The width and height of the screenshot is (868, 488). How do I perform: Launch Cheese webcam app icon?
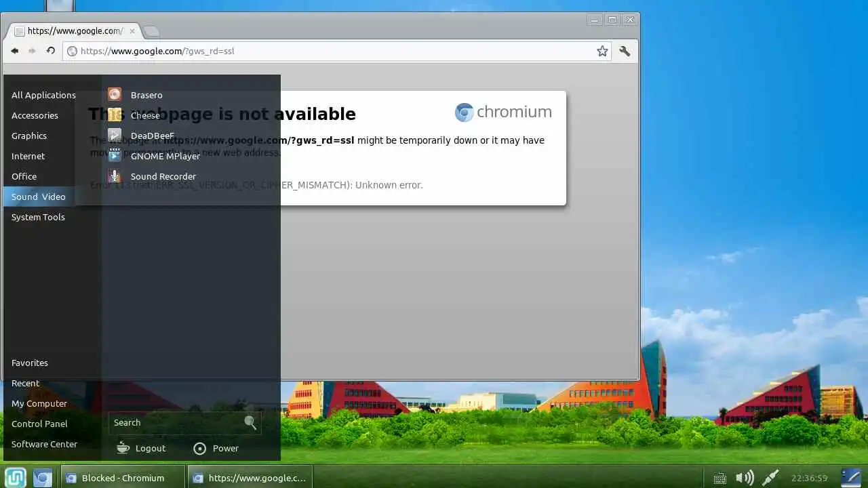(x=115, y=115)
